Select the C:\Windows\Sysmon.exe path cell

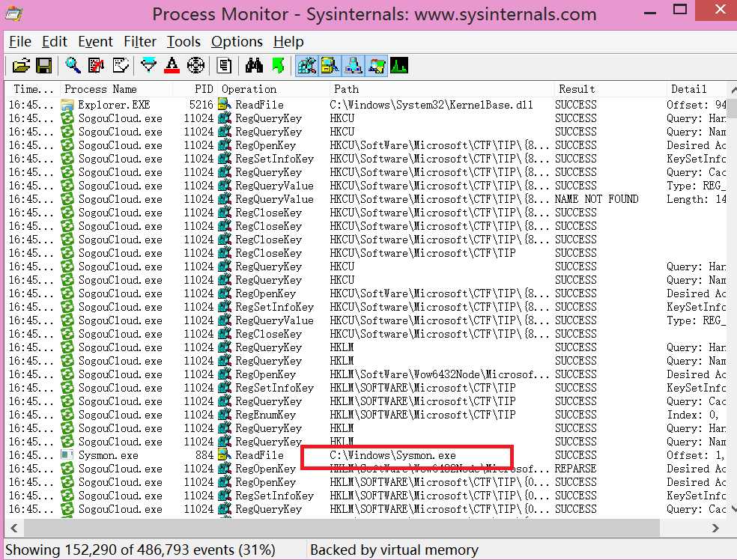click(x=392, y=455)
